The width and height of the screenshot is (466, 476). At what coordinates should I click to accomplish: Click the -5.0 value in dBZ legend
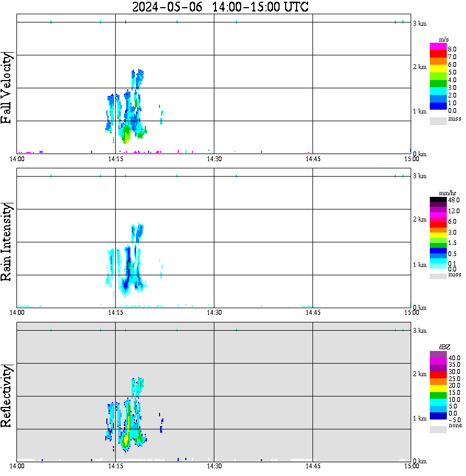tap(454, 420)
